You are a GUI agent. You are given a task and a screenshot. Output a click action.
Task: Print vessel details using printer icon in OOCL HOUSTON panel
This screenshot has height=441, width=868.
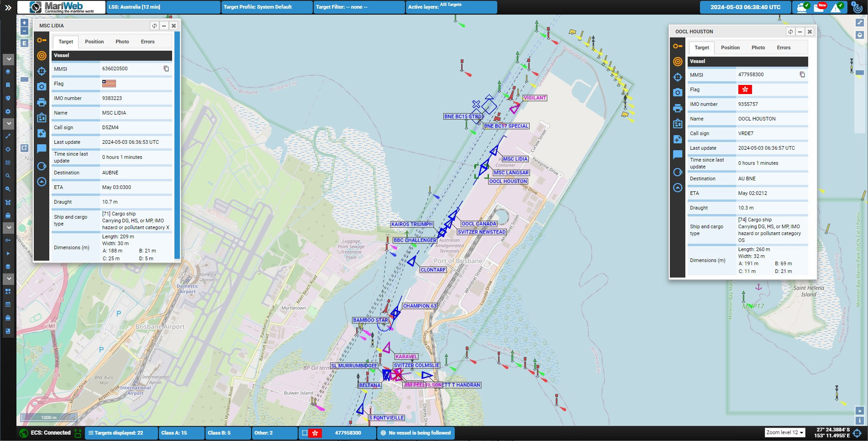tap(678, 107)
